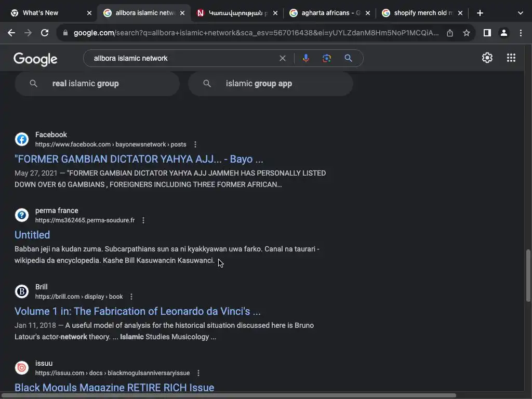Open Google quick settings gear

coord(487,58)
